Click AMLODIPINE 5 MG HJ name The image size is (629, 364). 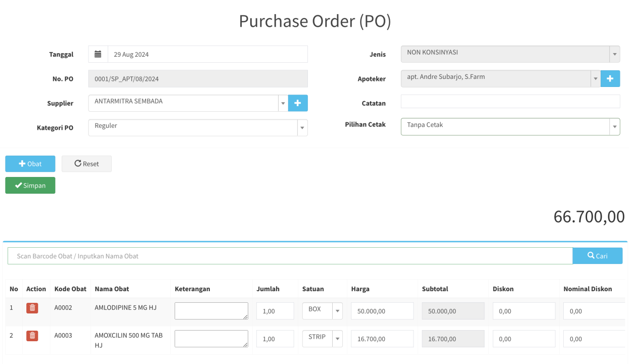pyautogui.click(x=125, y=307)
